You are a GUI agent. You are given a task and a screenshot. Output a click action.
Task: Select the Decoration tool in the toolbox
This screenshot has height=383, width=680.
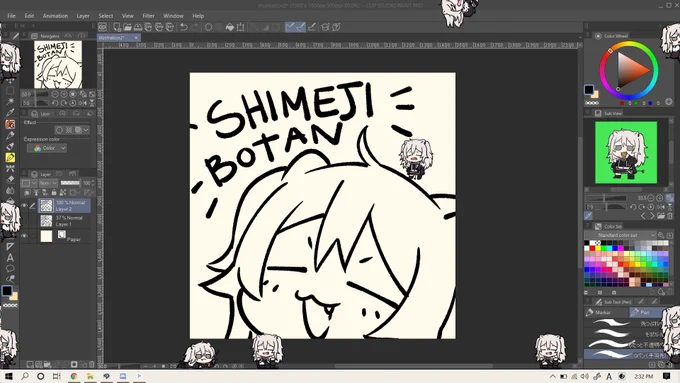pos(10,168)
